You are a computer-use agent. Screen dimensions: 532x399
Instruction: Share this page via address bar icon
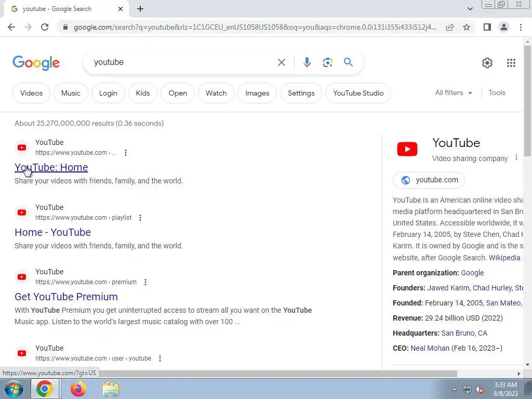coord(450,27)
